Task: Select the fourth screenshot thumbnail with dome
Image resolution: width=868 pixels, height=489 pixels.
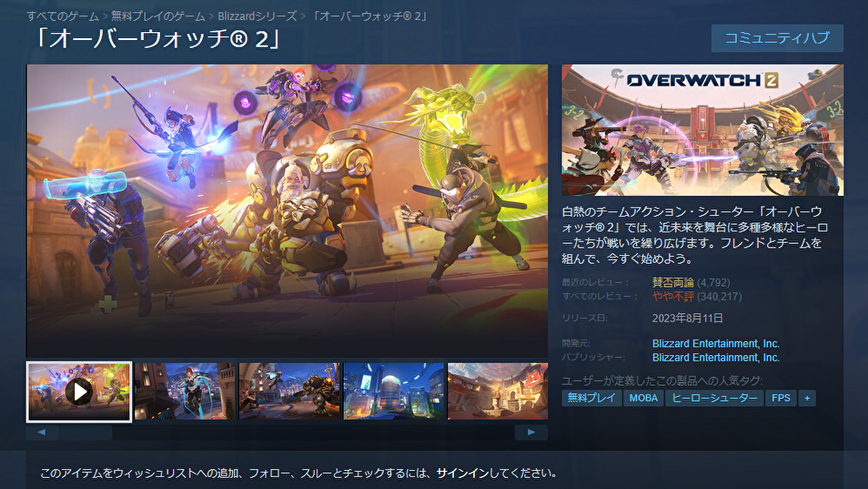Action: (x=394, y=392)
